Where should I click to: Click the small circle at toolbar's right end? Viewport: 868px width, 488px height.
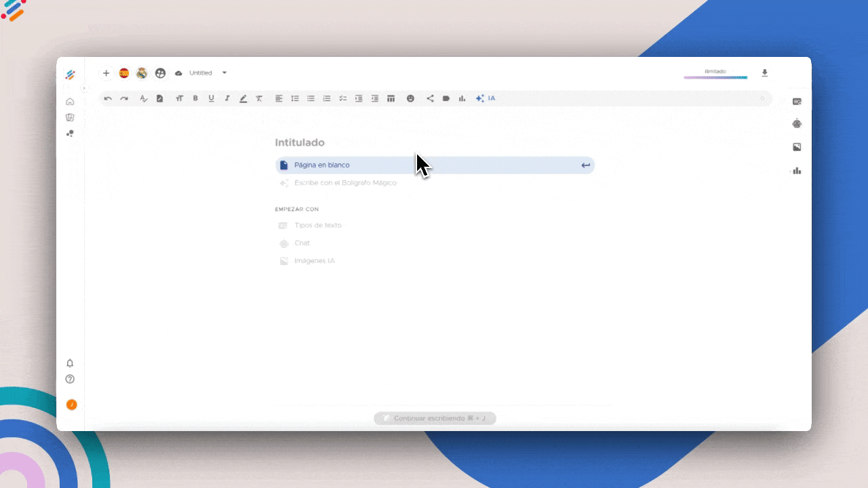pos(762,99)
